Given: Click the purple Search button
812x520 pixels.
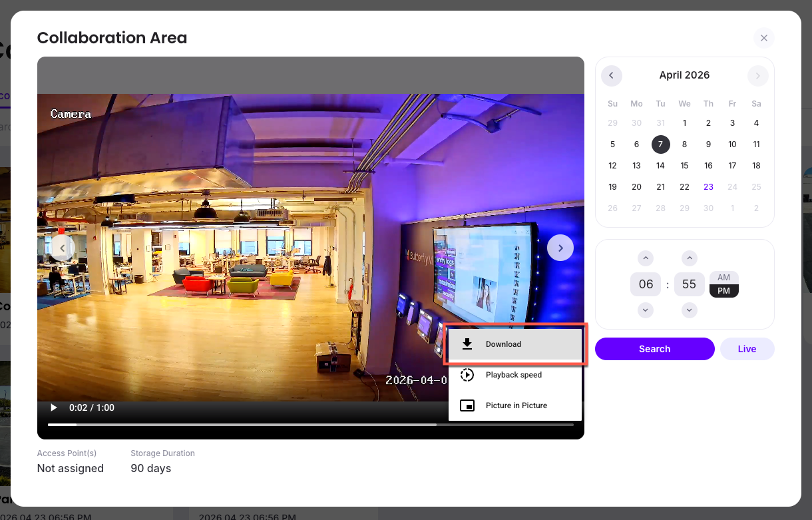Looking at the screenshot, I should coord(654,349).
